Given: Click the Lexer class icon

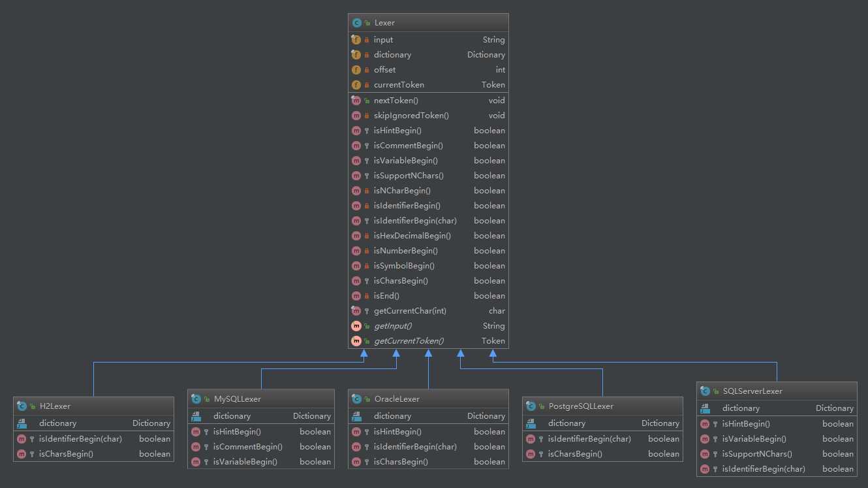Looking at the screenshot, I should (356, 23).
